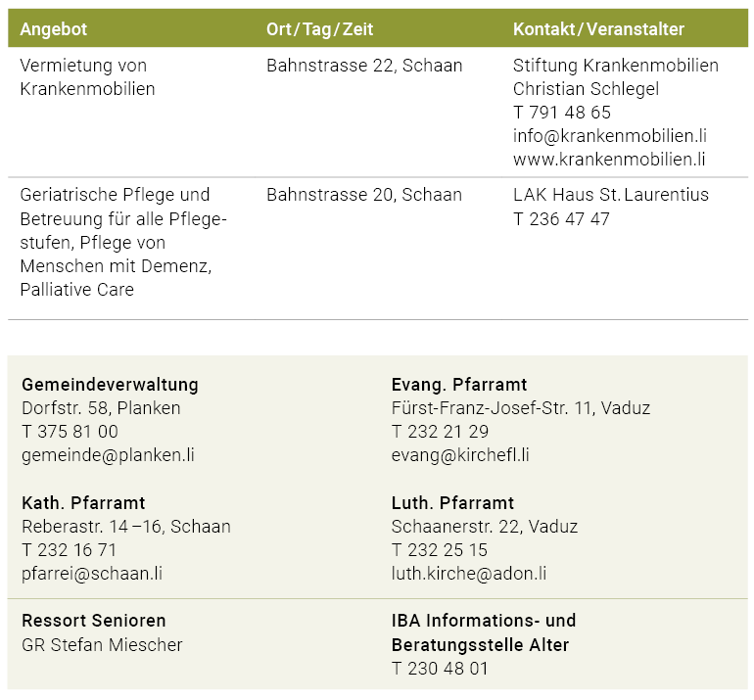Click the Bahnstrasse 22, Schaan address
The width and height of the screenshot is (754, 700).
[x=364, y=66]
